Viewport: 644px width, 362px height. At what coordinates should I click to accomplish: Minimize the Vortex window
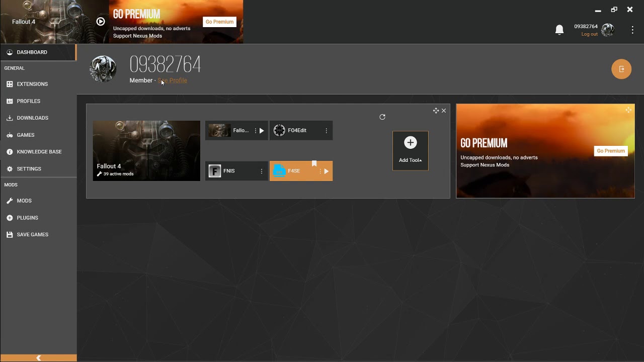click(598, 10)
